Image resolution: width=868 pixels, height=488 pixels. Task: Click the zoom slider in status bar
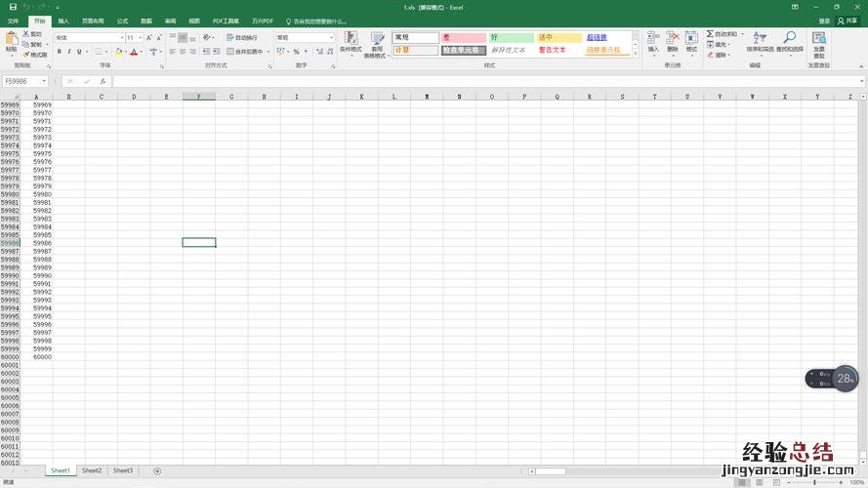[x=816, y=482]
